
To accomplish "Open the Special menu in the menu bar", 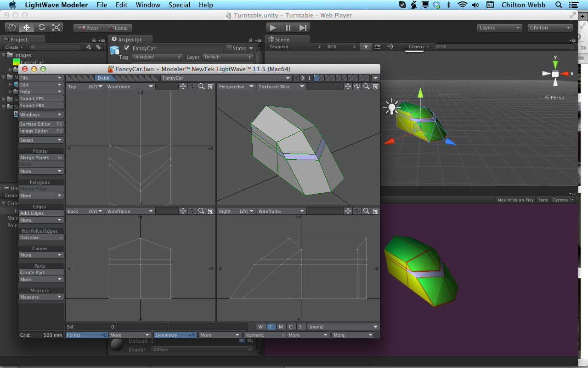I will [179, 5].
